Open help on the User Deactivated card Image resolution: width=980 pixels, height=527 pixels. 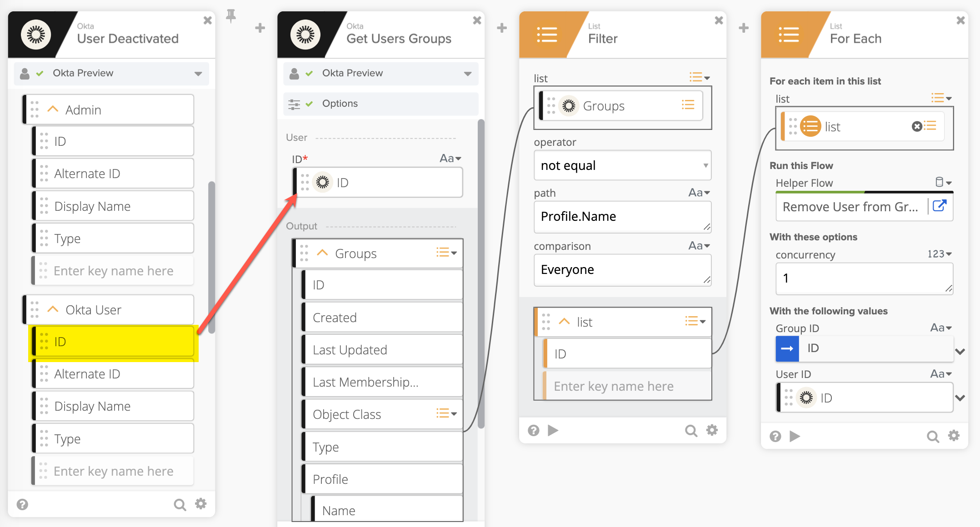click(22, 504)
